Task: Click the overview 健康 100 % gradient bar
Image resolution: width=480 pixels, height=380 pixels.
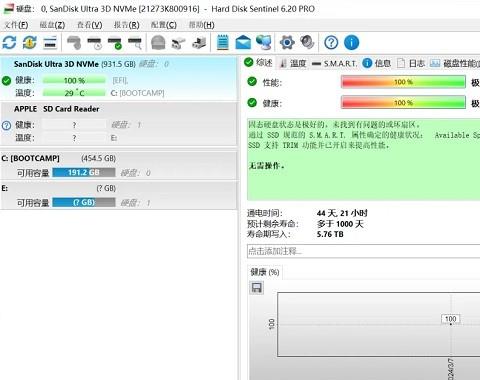Action: tap(403, 102)
